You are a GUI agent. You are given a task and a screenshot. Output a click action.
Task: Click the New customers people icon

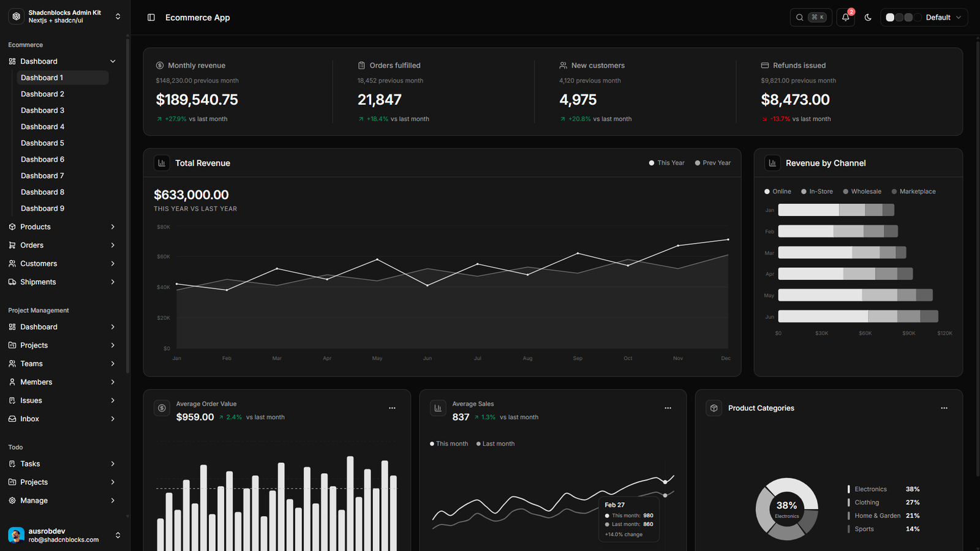coord(563,66)
